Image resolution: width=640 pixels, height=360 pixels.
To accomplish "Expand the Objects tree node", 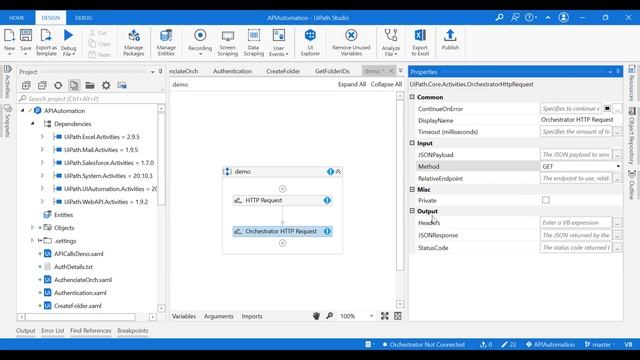I will (x=33, y=227).
